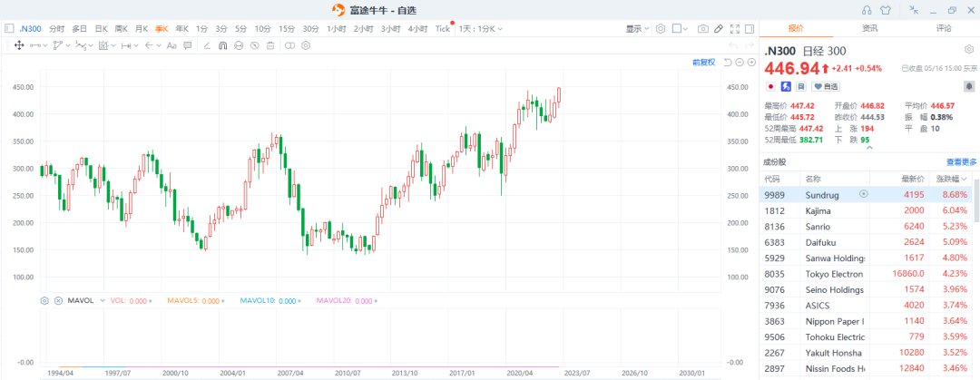Select the Sundrug row in constituents

pyautogui.click(x=867, y=194)
